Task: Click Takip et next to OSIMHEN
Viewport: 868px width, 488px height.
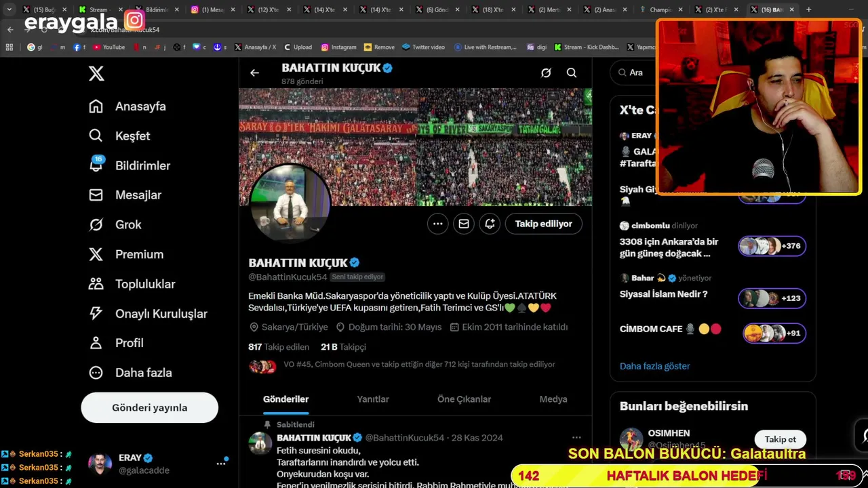Action: [x=781, y=439]
